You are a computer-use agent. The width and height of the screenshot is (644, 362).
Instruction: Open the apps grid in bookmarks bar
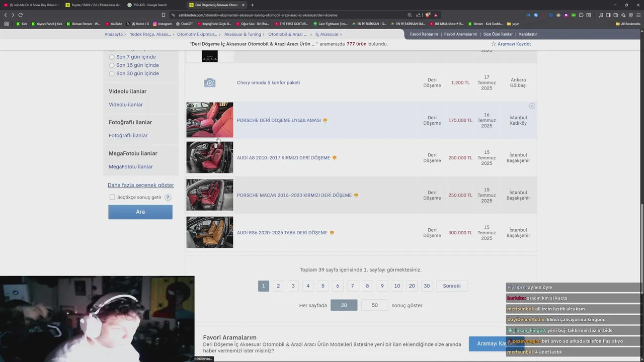pyautogui.click(x=6, y=24)
